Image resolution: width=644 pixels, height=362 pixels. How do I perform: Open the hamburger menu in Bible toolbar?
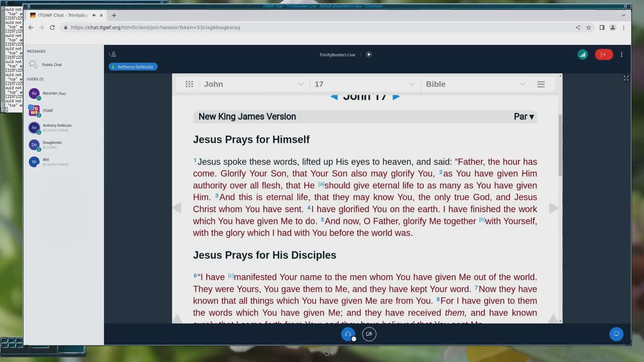[x=541, y=84]
